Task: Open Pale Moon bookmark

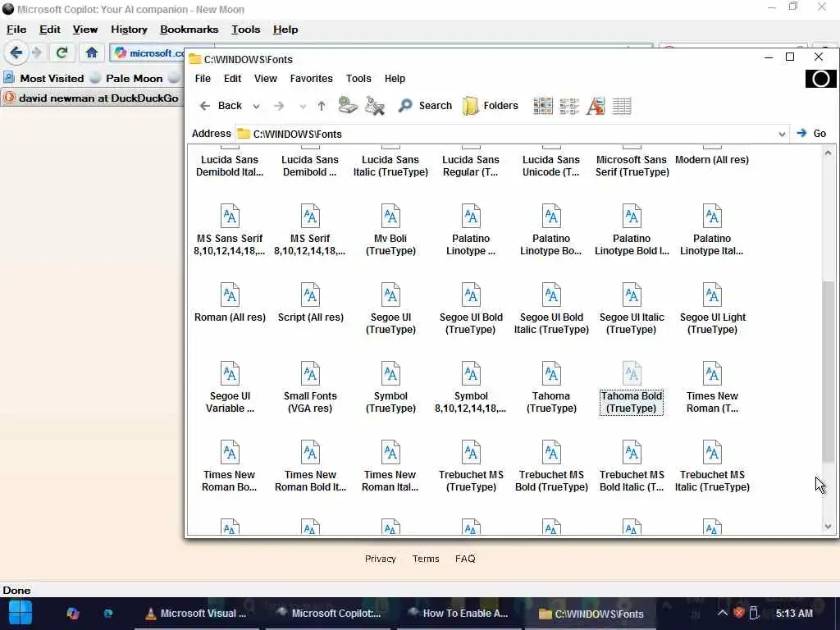Action: coord(126,78)
